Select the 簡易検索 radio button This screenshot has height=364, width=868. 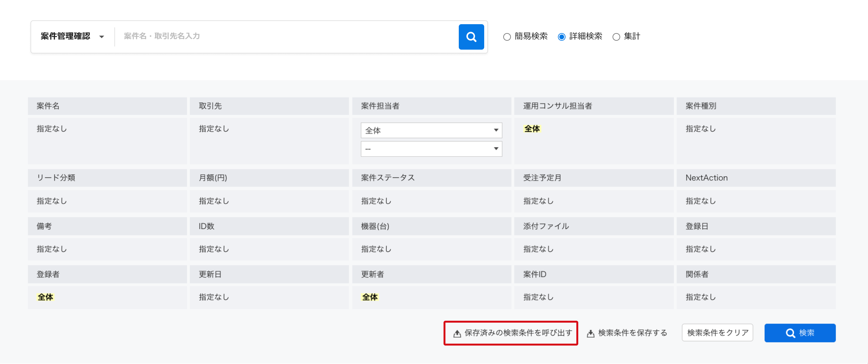coord(507,37)
